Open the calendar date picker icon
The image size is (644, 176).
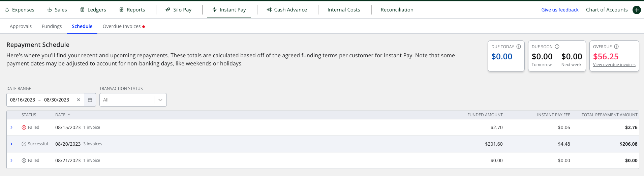(x=90, y=100)
